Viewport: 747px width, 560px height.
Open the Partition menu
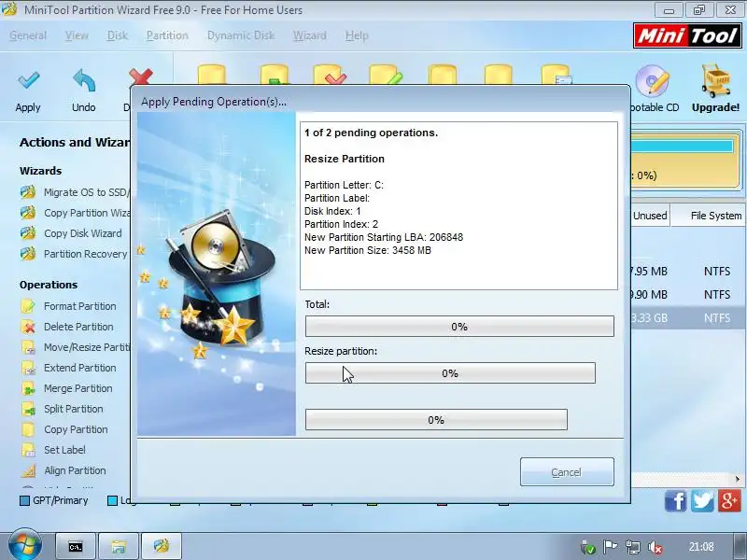167,35
